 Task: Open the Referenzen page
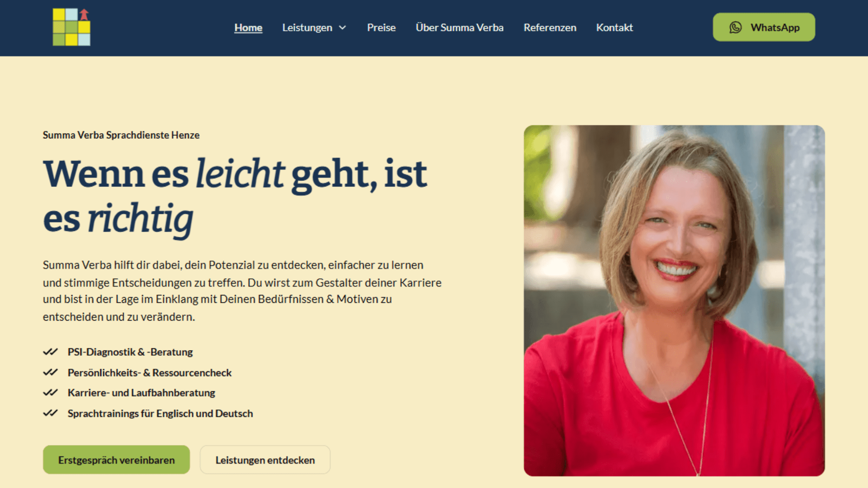[x=550, y=27]
